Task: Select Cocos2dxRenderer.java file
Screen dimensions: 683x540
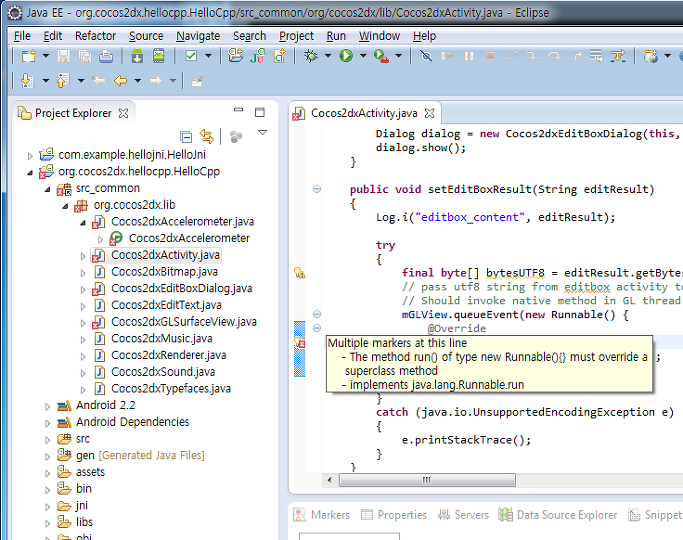Action: (169, 355)
